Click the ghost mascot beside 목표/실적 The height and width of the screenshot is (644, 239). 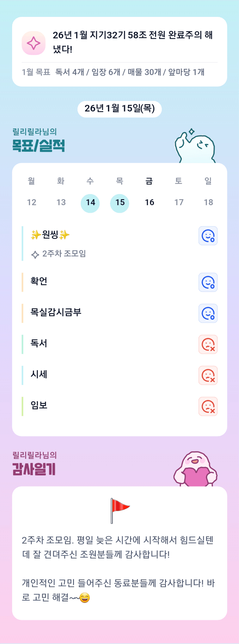[x=195, y=147]
